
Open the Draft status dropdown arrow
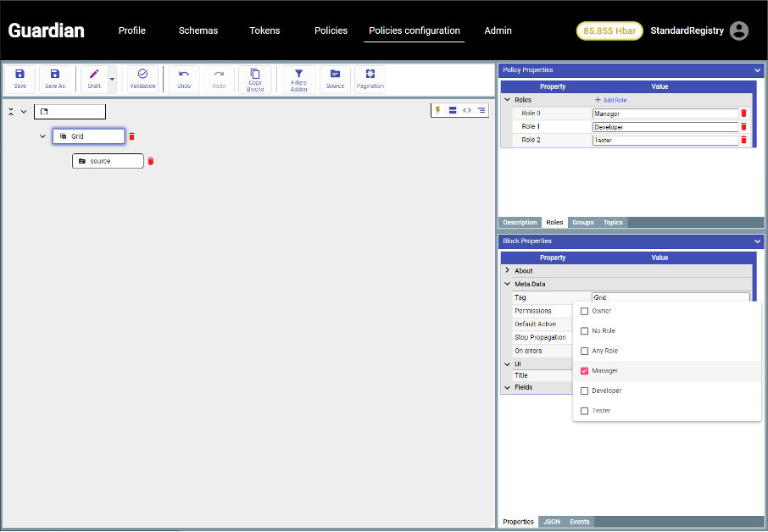coord(112,79)
